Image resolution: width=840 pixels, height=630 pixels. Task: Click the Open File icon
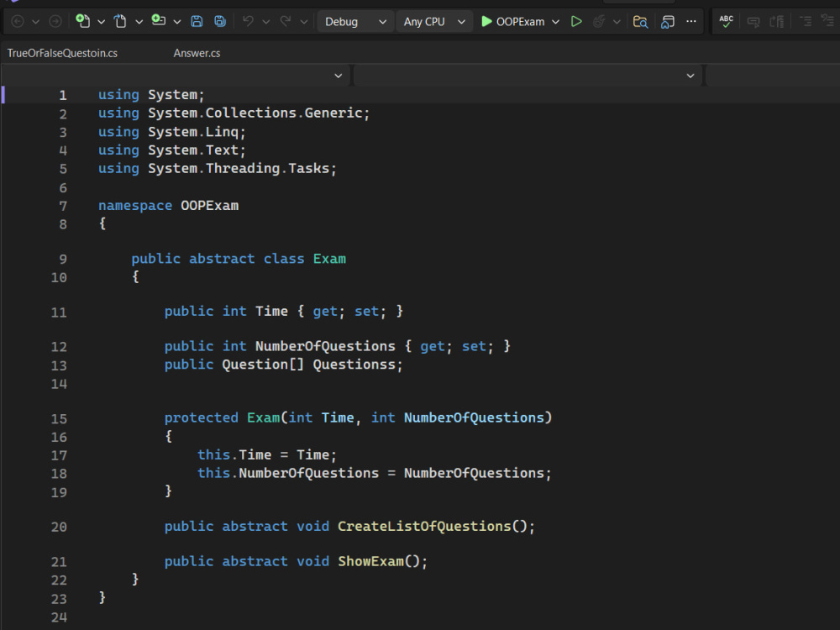click(120, 22)
